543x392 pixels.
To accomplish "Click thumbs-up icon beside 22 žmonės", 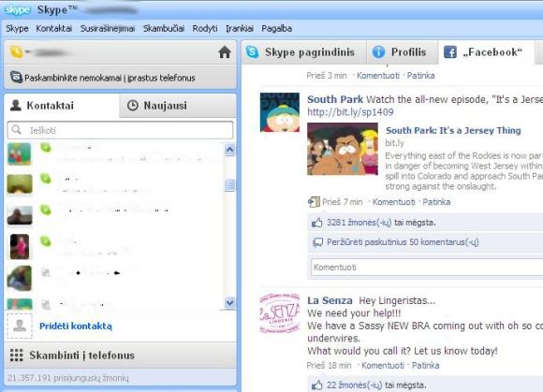I will coord(316,385).
